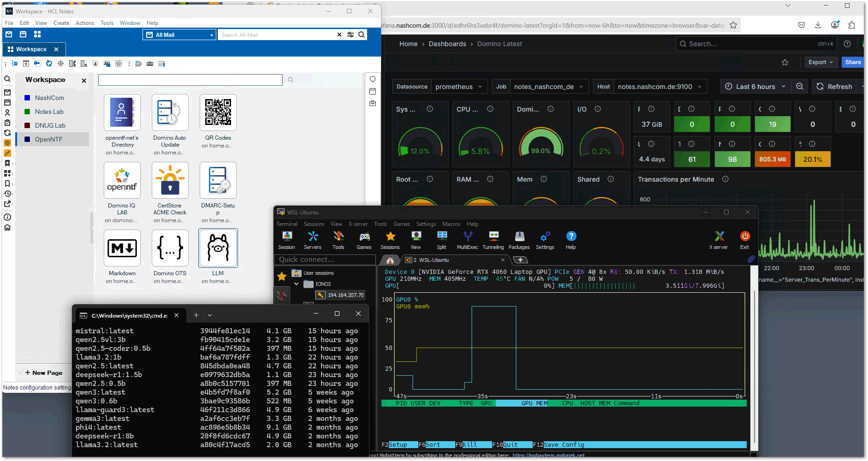Select the Markdown database icon
868x461 pixels.
point(122,248)
